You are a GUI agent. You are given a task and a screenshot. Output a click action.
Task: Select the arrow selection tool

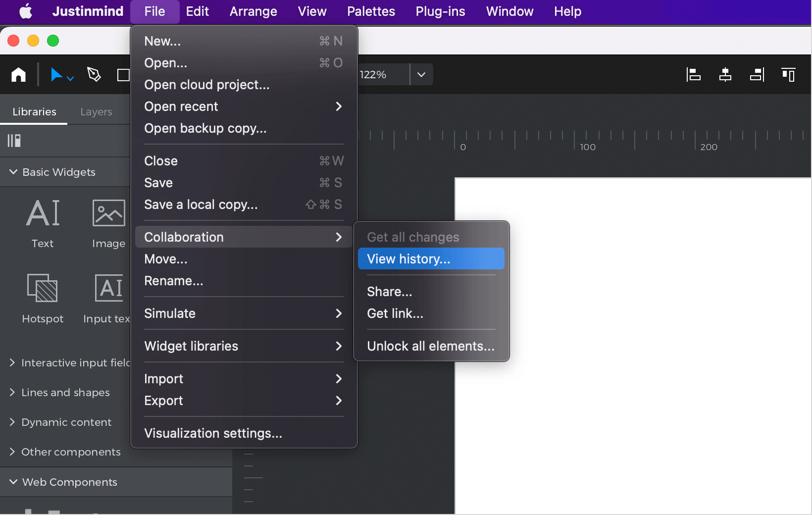(56, 75)
